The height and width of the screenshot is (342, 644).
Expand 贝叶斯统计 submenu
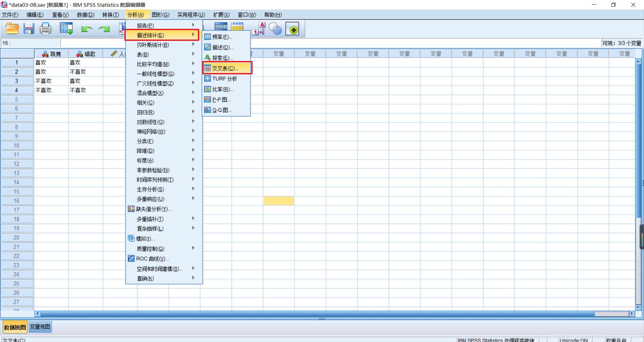(x=164, y=45)
